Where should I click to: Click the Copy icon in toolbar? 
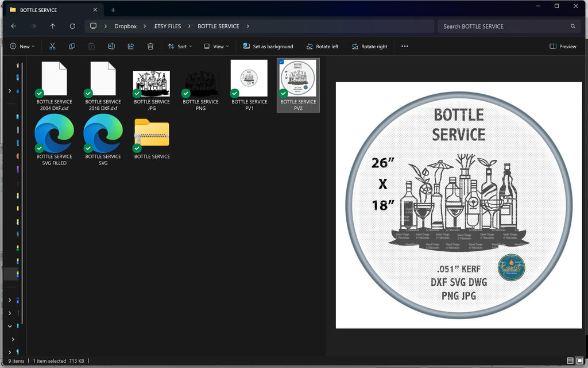[x=72, y=46]
